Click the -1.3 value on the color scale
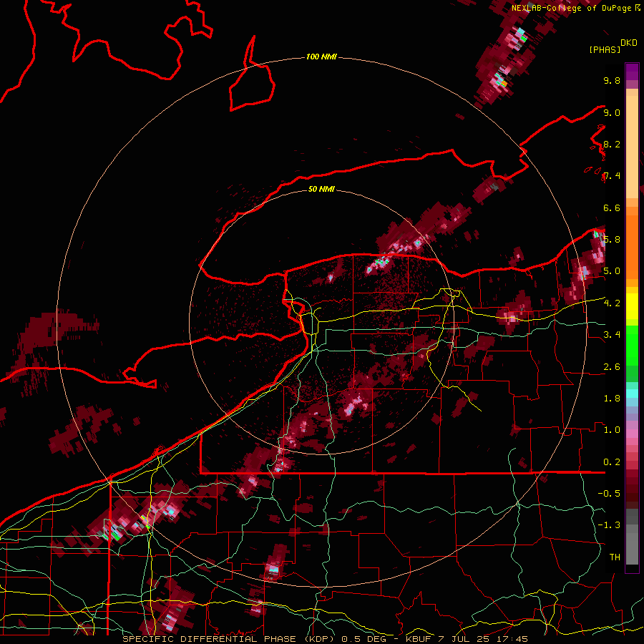 [609, 525]
